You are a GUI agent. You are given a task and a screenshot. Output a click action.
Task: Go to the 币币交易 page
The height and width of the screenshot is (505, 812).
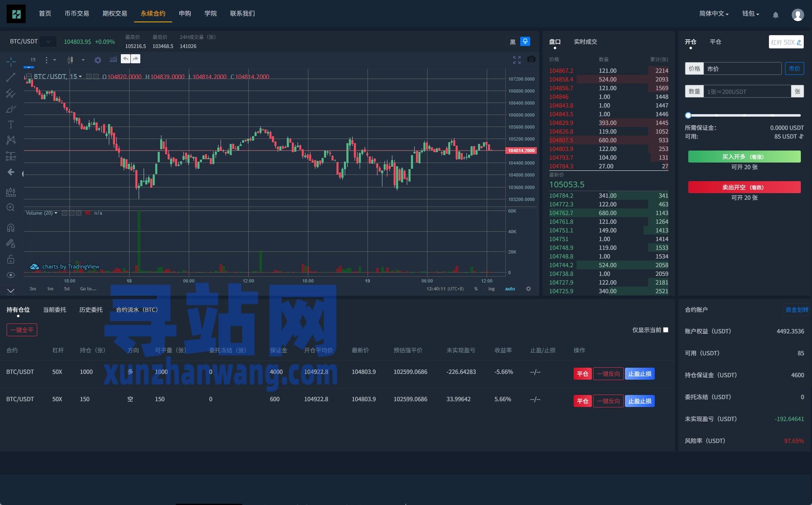77,14
